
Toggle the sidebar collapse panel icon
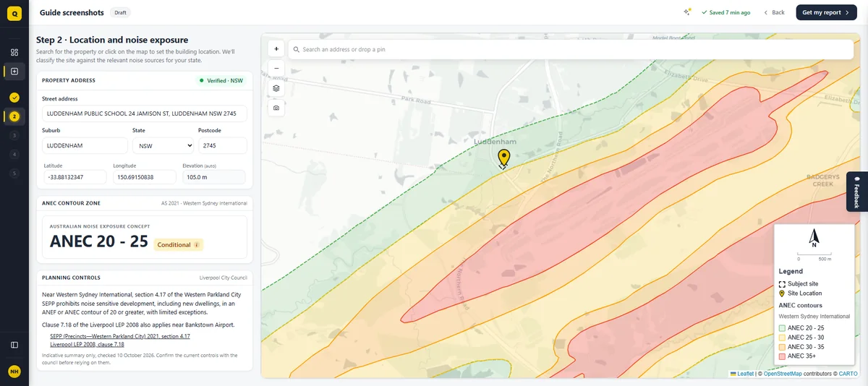pyautogui.click(x=14, y=345)
